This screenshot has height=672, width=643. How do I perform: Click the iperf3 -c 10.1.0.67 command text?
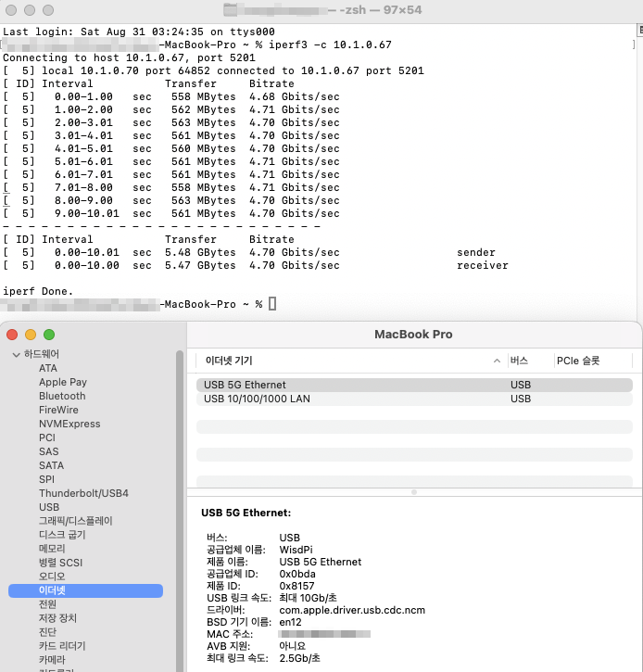point(330,44)
